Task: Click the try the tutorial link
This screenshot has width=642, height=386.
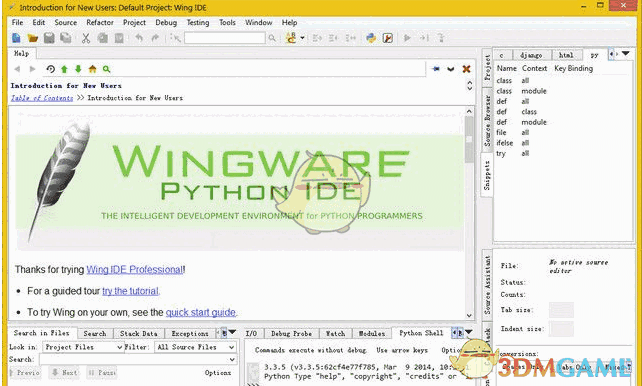Action: (130, 291)
